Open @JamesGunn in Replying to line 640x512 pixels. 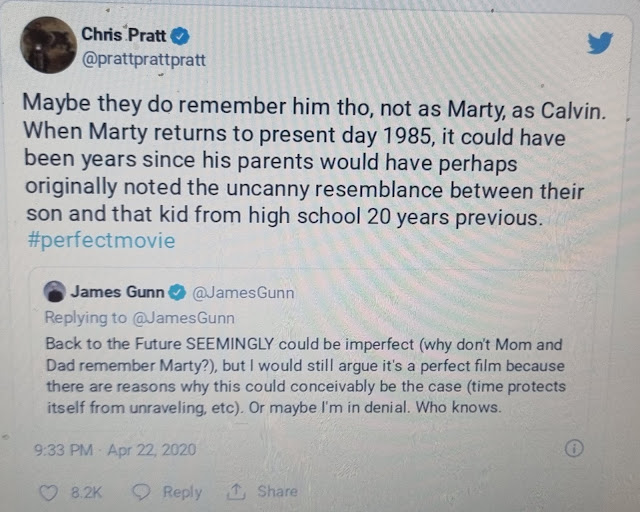184,318
